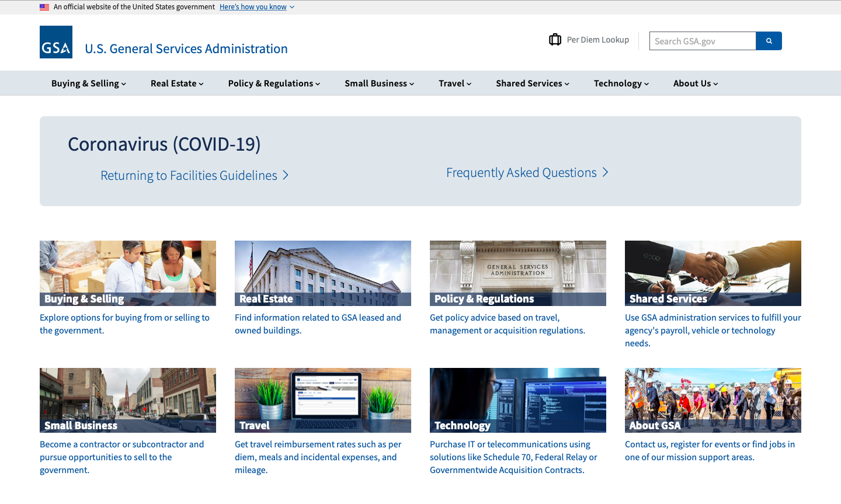Open Shared Services dropdown menu

(x=533, y=84)
